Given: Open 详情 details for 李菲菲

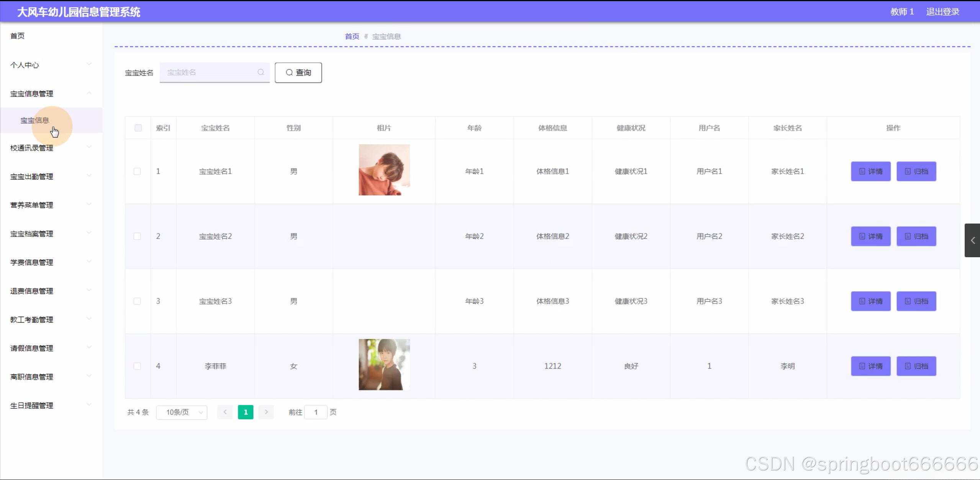Looking at the screenshot, I should click(x=870, y=366).
